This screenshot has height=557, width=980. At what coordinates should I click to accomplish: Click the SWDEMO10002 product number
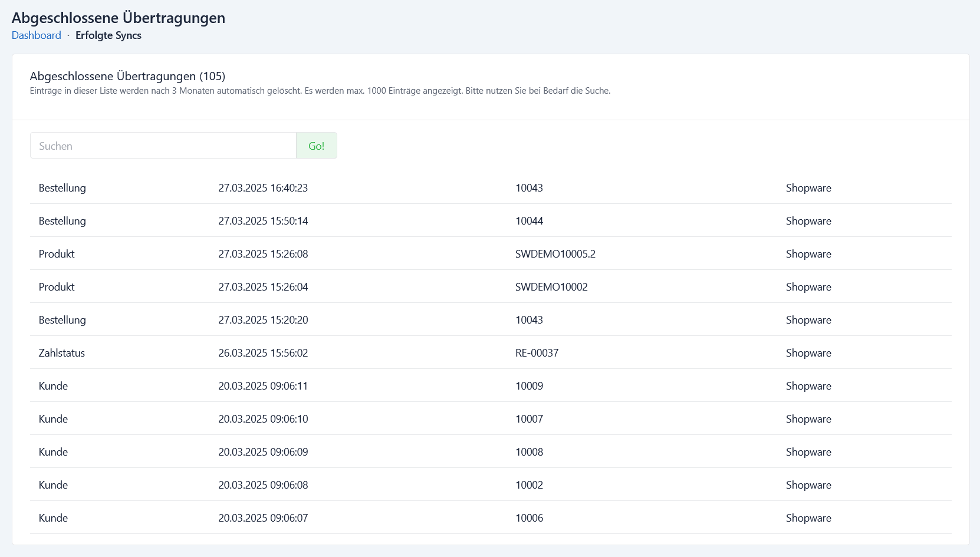(x=551, y=287)
